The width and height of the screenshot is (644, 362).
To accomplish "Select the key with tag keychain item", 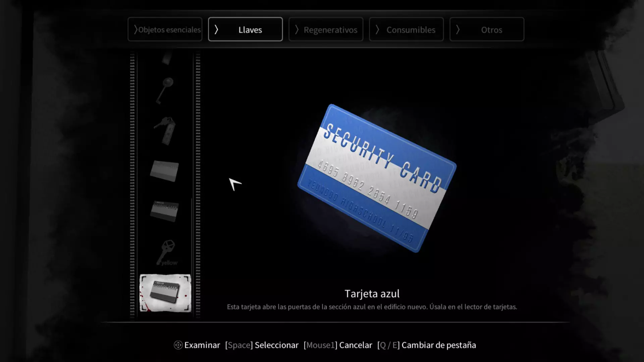I will (x=165, y=131).
